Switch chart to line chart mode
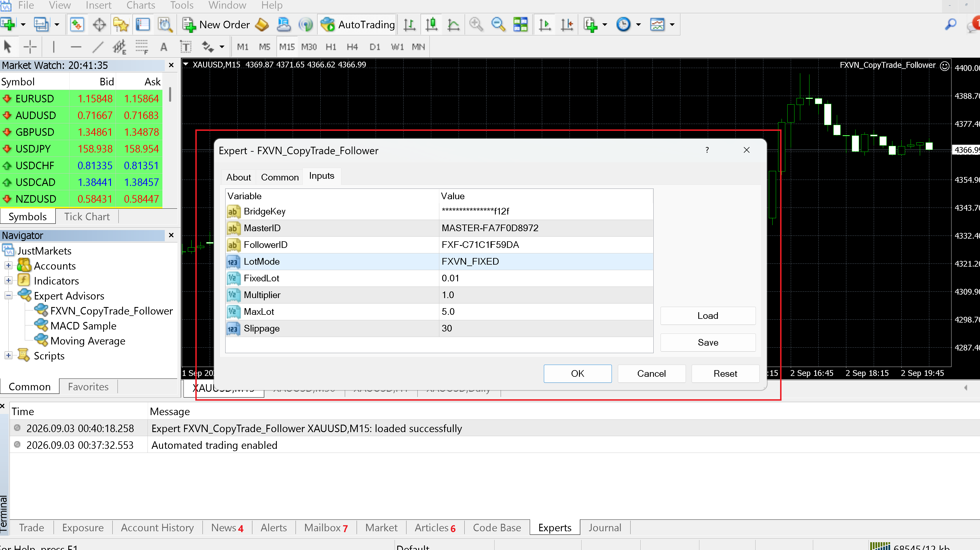980x550 pixels. click(x=453, y=25)
